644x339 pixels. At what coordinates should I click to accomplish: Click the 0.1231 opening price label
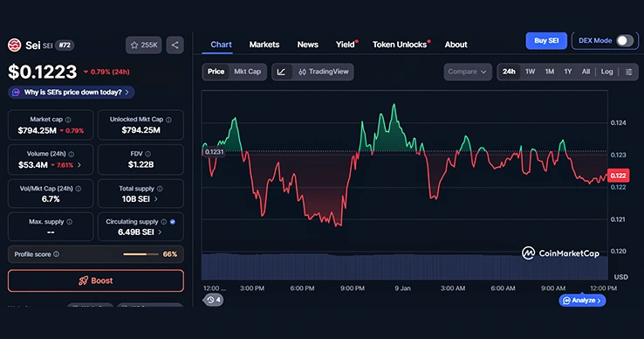pos(214,152)
